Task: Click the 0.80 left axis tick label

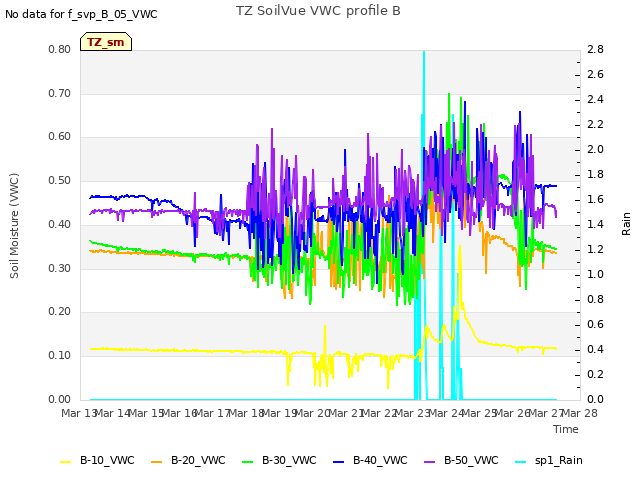Action: 60,49
